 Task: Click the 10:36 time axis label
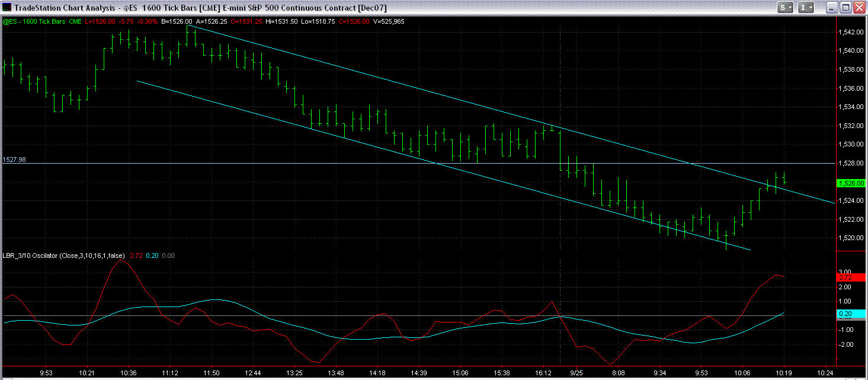point(128,373)
